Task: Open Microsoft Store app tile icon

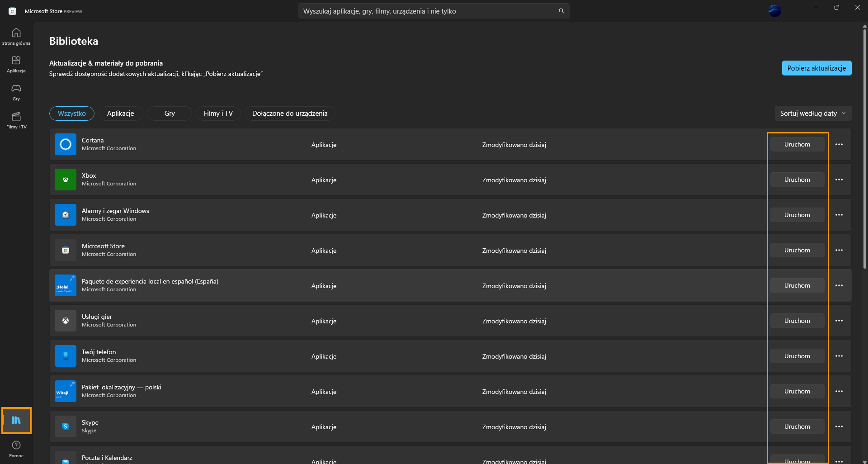Action: click(x=66, y=250)
